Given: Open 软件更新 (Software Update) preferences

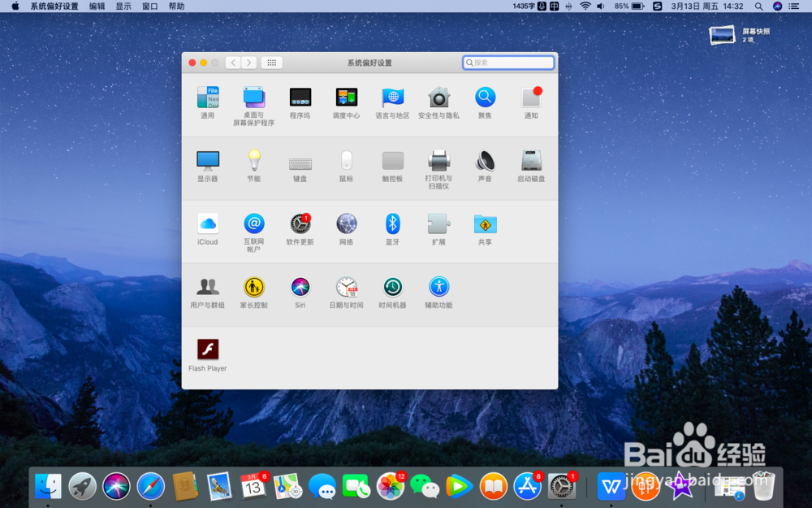Looking at the screenshot, I should (x=300, y=229).
